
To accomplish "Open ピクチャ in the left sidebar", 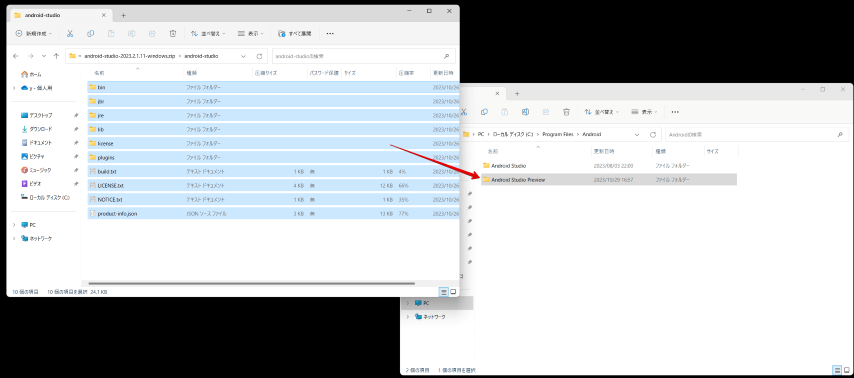I will click(34, 156).
